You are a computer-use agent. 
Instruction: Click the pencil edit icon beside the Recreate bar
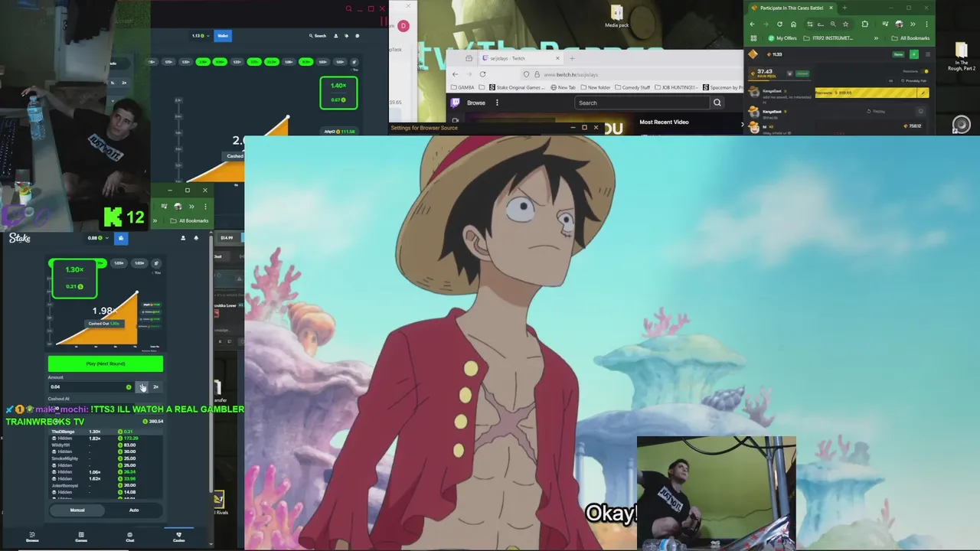pyautogui.click(x=923, y=93)
